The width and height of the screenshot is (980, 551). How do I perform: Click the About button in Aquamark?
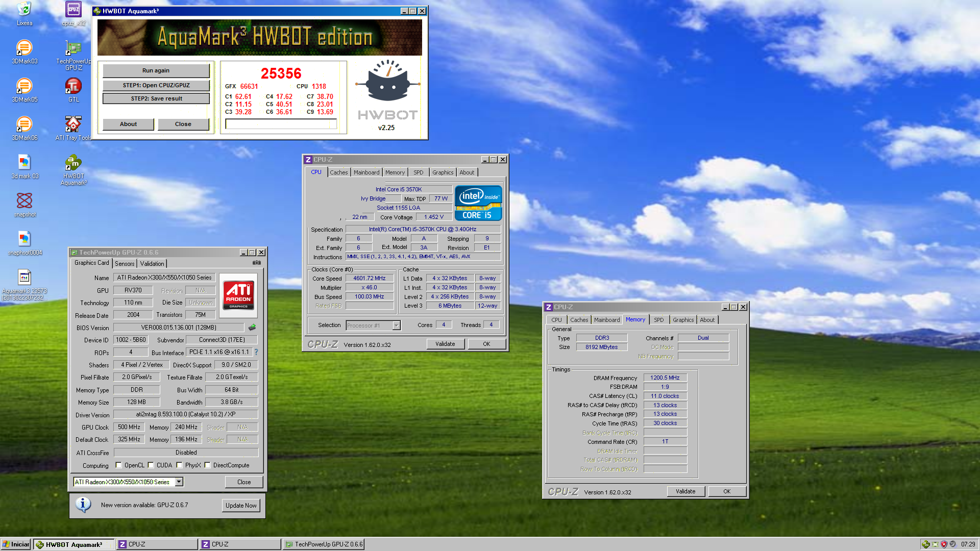coord(128,124)
